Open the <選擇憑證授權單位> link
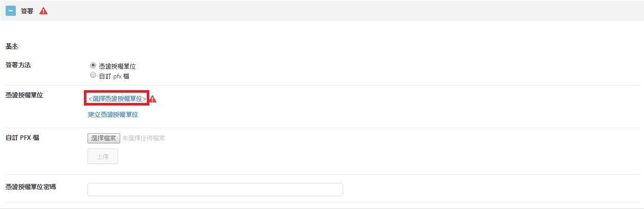The image size is (644, 209). [117, 98]
